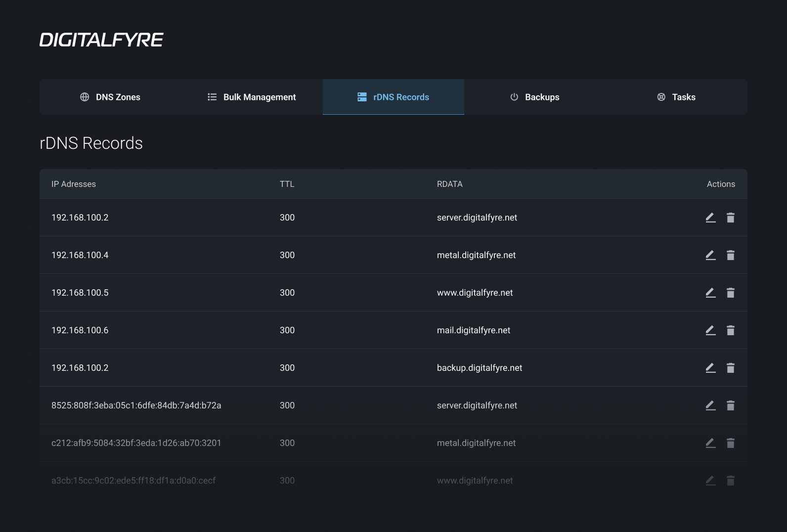The width and height of the screenshot is (787, 532).
Task: Select the IP 192.168.100.6 cell
Action: click(x=80, y=330)
